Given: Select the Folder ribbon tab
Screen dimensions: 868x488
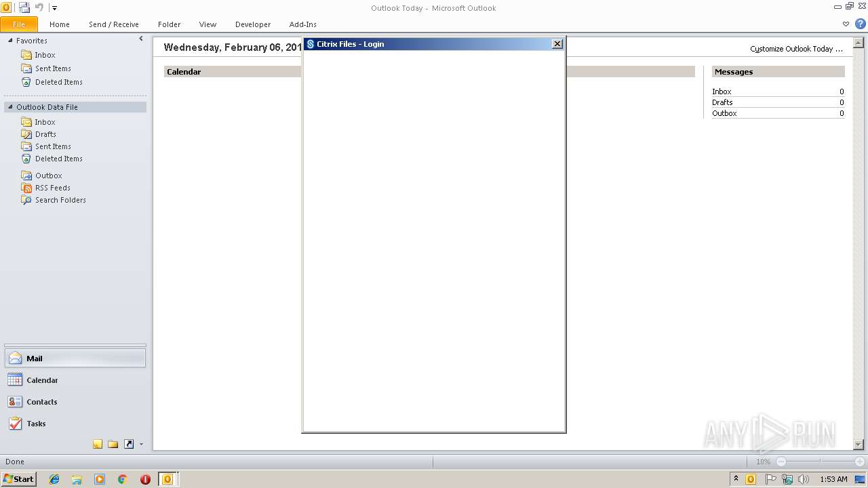Looking at the screenshot, I should (x=170, y=24).
